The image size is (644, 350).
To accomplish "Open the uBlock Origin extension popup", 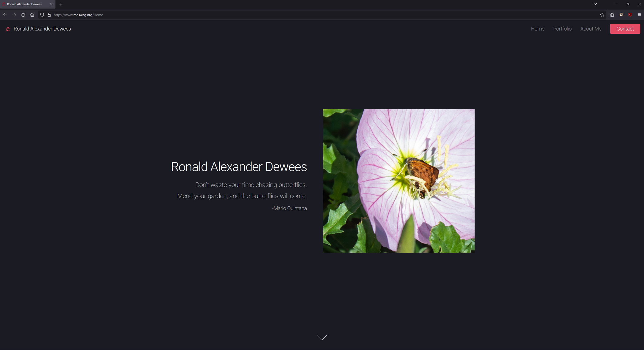I will [630, 15].
